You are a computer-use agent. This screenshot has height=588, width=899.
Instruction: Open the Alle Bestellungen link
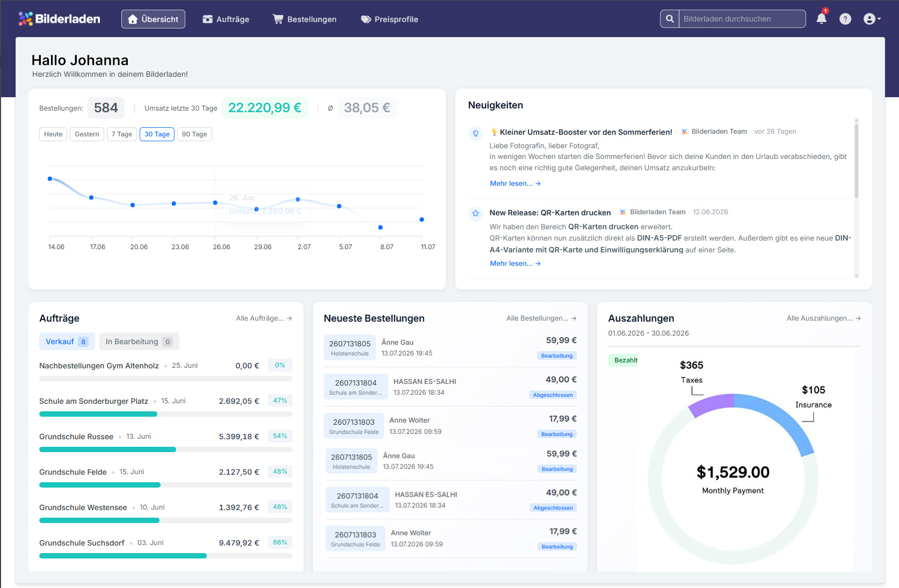pos(541,318)
